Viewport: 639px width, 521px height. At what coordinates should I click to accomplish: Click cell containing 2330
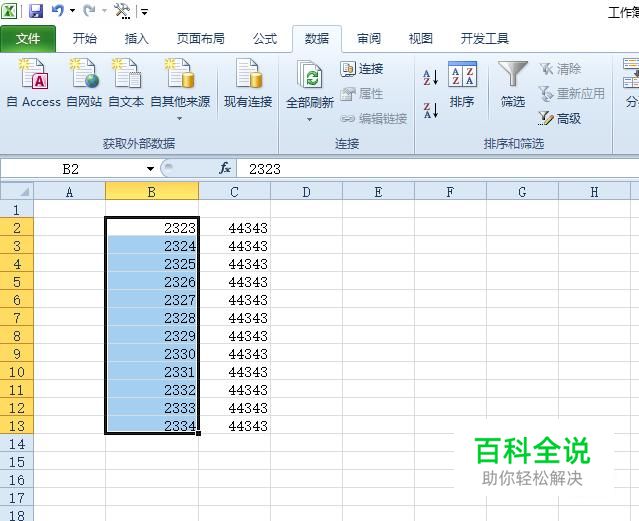[x=152, y=353]
